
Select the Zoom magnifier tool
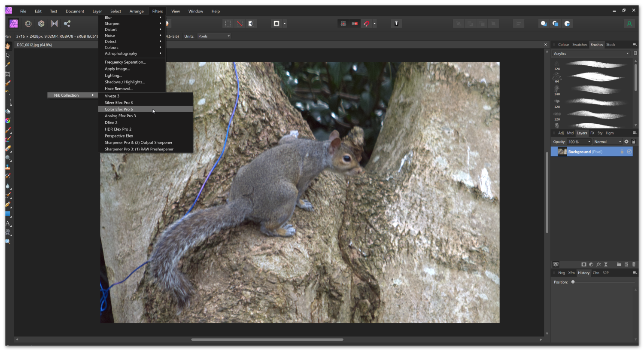8,242
